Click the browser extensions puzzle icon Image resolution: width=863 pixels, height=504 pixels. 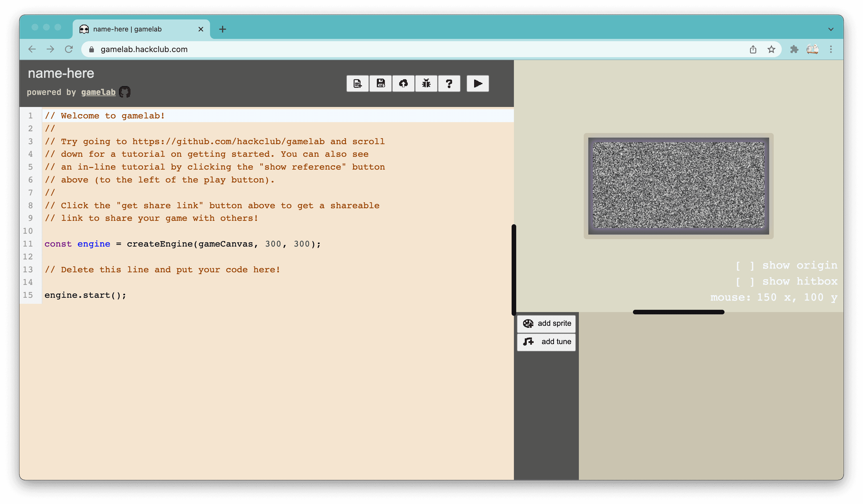[x=794, y=49]
